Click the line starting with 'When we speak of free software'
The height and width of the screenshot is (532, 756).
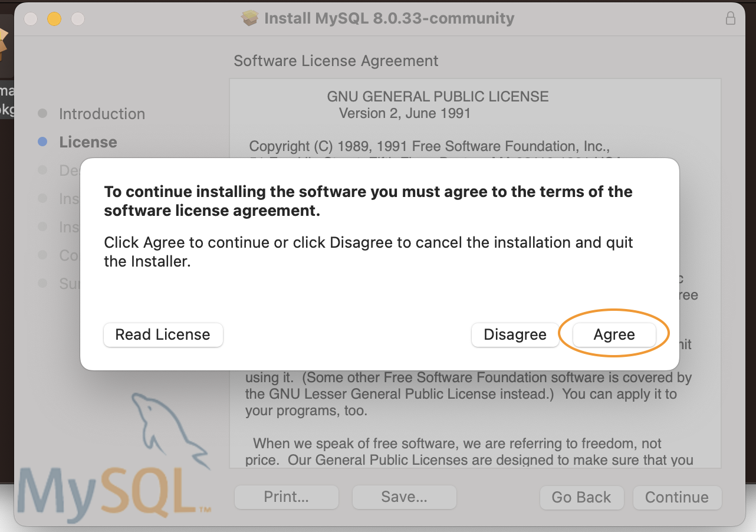coord(458,444)
